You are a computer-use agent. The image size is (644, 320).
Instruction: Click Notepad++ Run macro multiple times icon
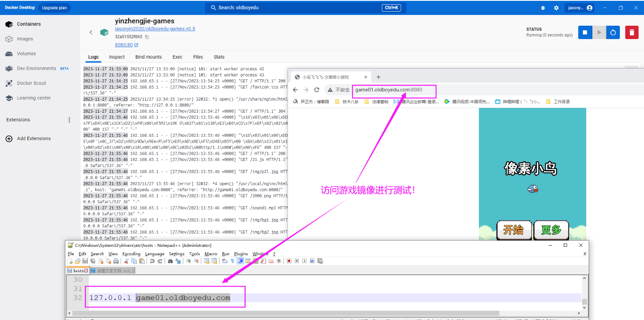click(312, 261)
